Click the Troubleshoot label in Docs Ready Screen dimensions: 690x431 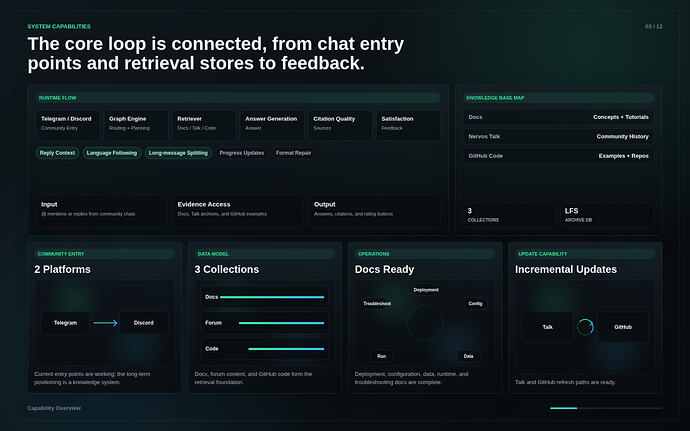coord(377,303)
